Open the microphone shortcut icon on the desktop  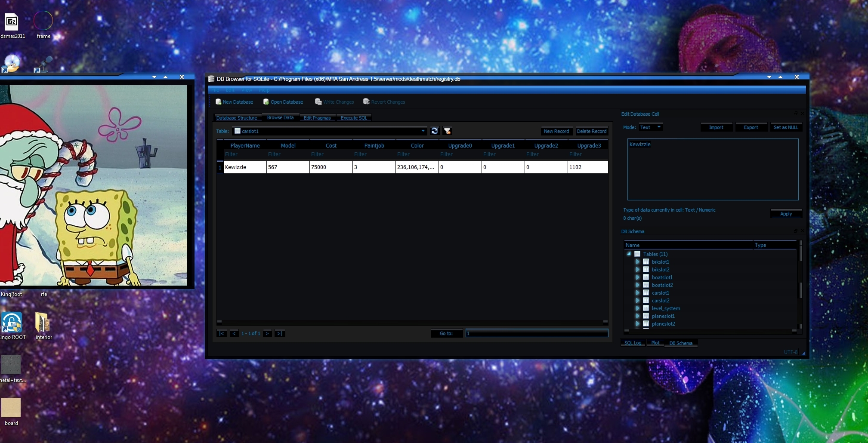click(43, 64)
